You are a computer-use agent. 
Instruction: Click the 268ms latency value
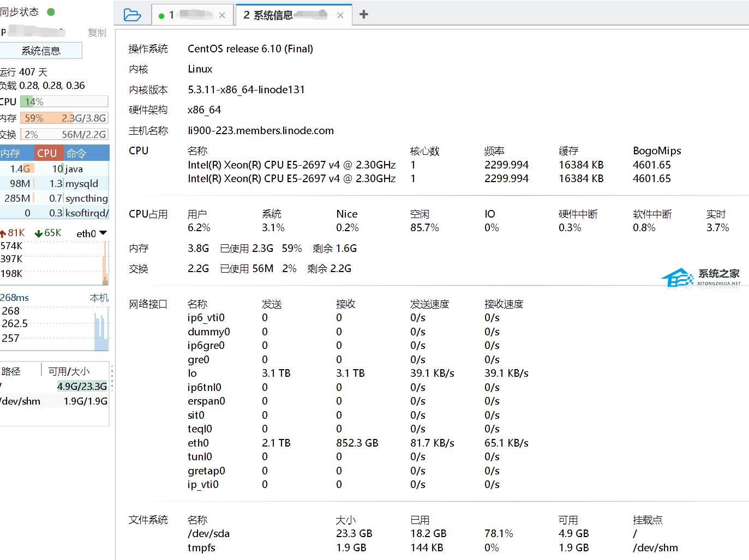tap(15, 298)
